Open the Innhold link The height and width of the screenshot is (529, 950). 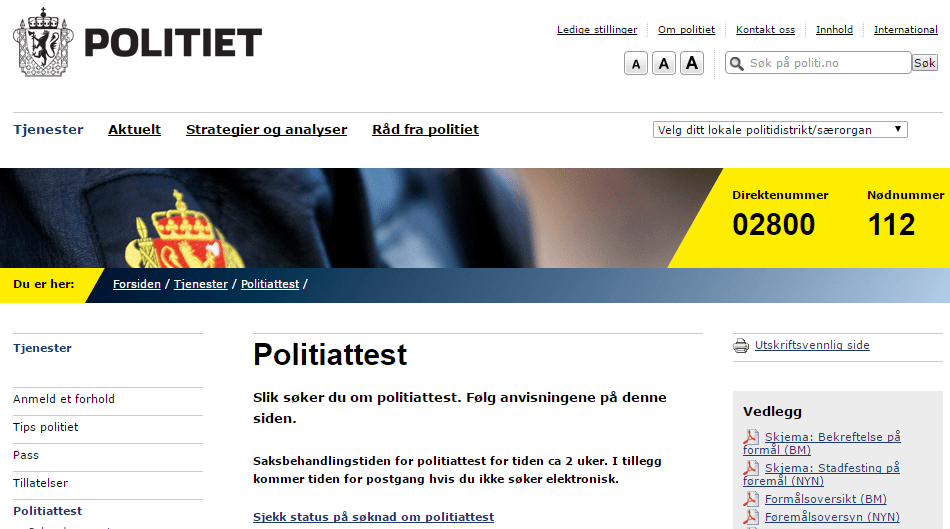[x=834, y=29]
